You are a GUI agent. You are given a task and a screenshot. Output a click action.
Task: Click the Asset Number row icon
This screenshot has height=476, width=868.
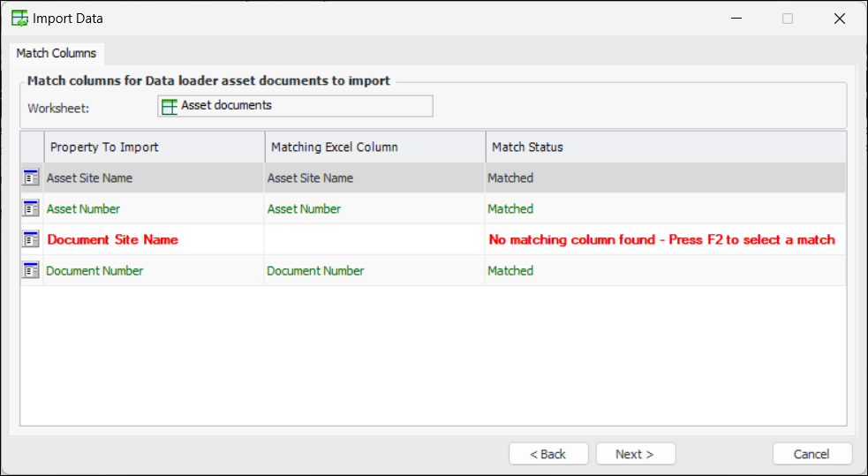point(32,208)
